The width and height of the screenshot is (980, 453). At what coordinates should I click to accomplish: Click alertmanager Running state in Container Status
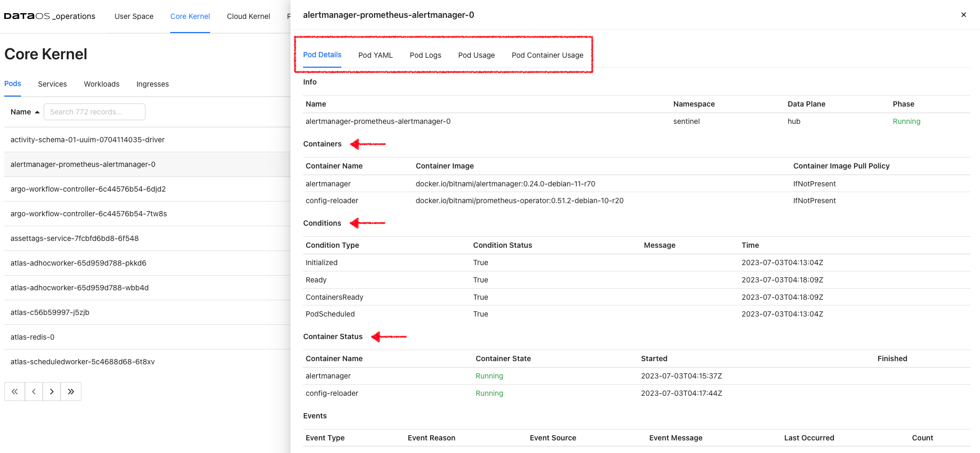click(489, 376)
